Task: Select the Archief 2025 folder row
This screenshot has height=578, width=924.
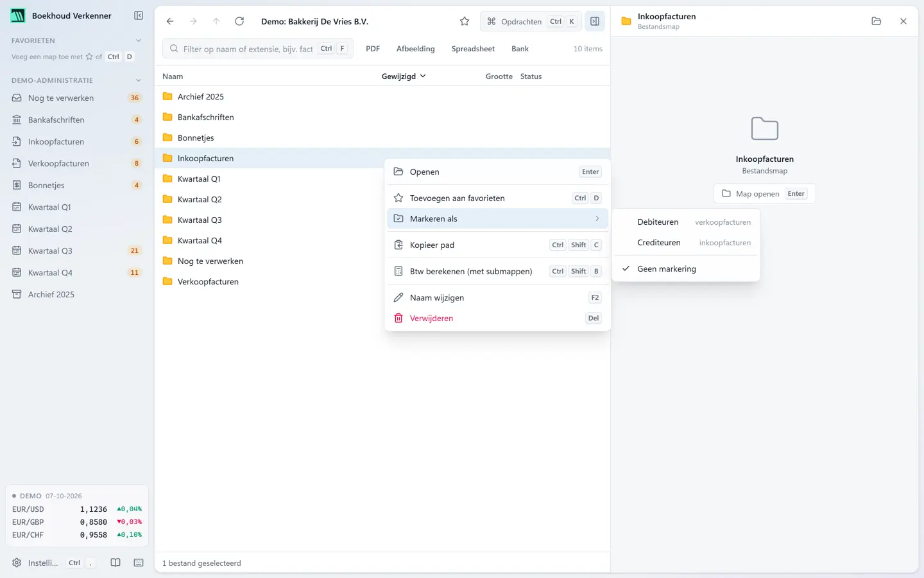Action: click(382, 96)
